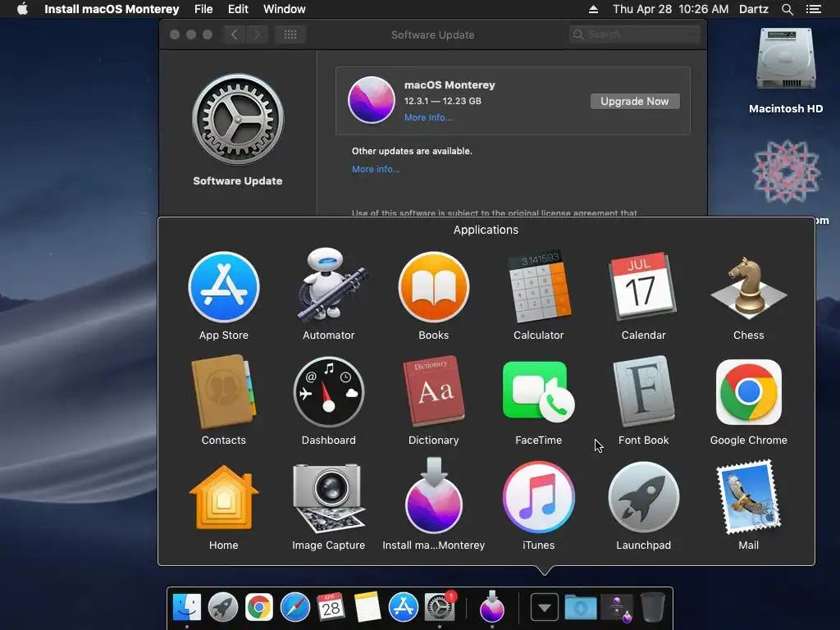Open the Books app icon

433,288
